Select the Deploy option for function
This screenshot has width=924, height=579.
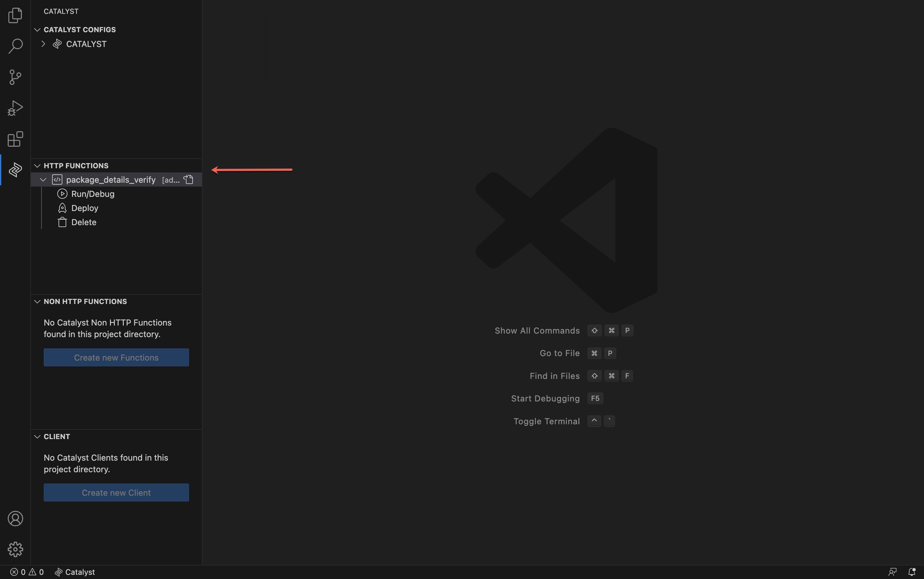coord(84,208)
